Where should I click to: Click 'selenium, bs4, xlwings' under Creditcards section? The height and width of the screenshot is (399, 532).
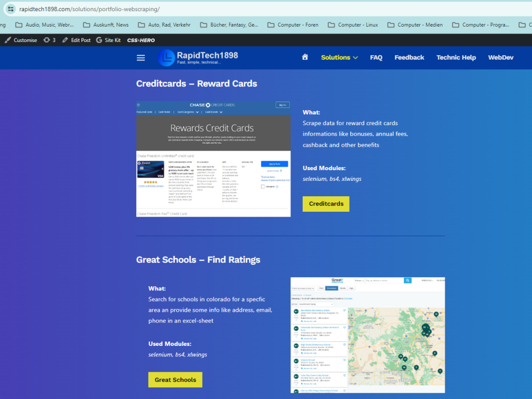point(332,179)
